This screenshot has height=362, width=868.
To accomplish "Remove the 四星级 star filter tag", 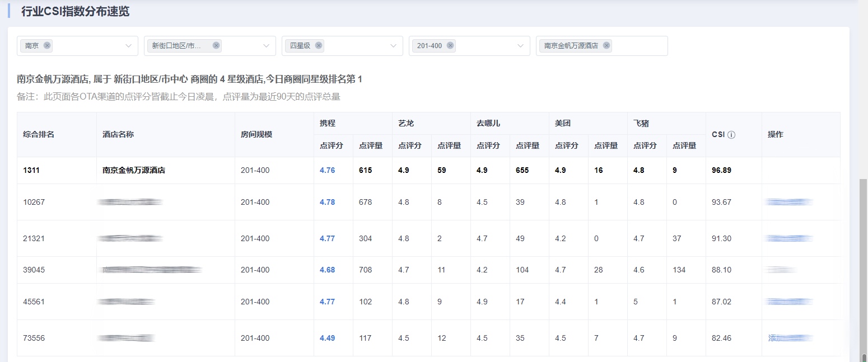I will coord(319,46).
